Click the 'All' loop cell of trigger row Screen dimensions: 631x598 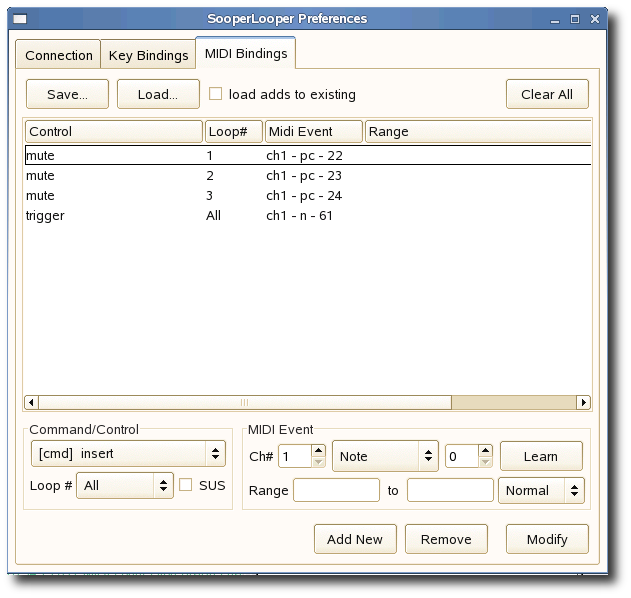[213, 216]
